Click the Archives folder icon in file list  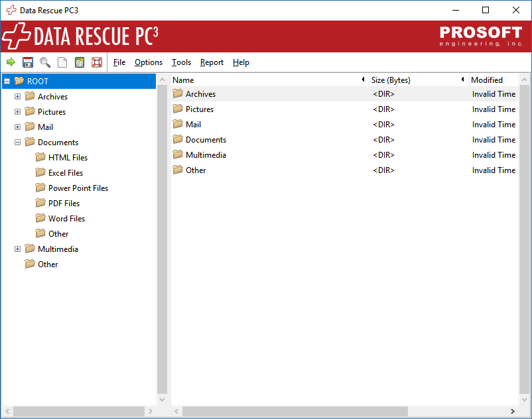point(178,93)
